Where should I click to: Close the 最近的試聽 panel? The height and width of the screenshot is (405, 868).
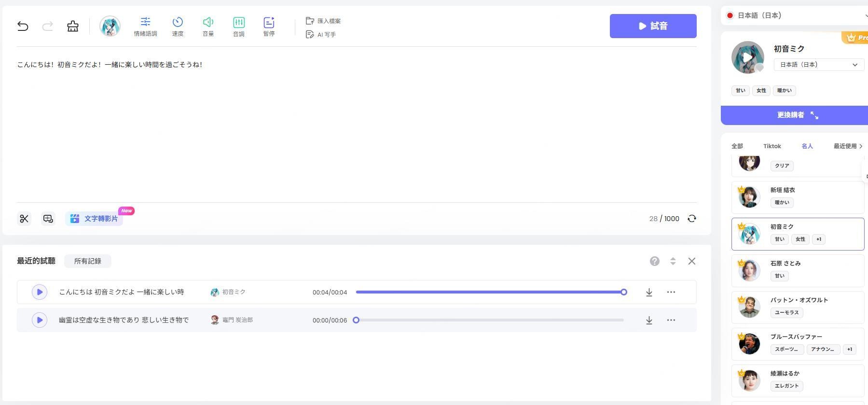coord(692,261)
